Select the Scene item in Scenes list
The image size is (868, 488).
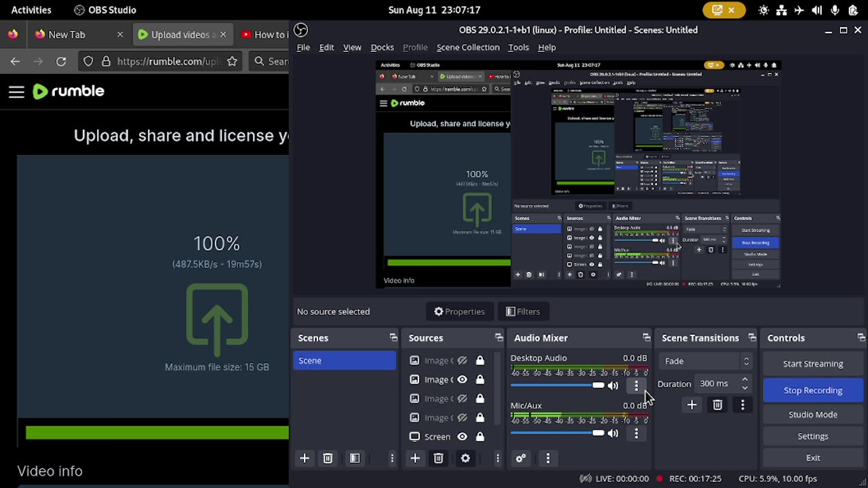click(344, 361)
